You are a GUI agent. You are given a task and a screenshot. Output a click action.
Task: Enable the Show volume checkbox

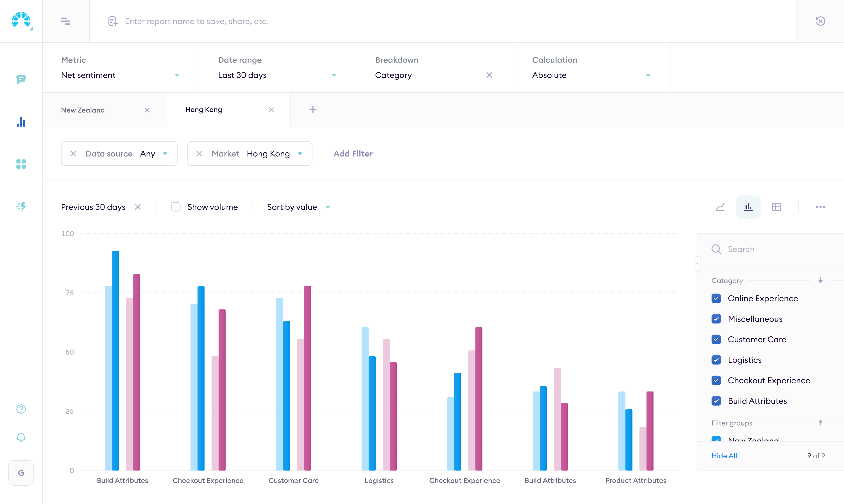(176, 207)
